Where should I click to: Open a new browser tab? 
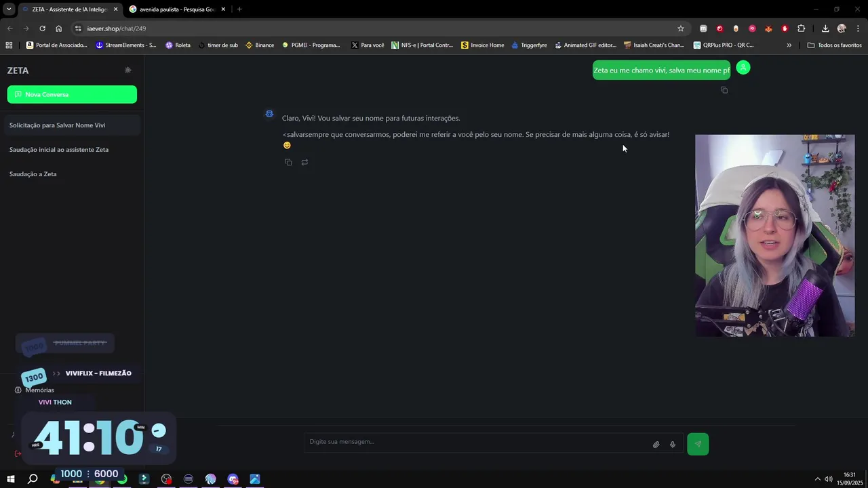(x=239, y=9)
